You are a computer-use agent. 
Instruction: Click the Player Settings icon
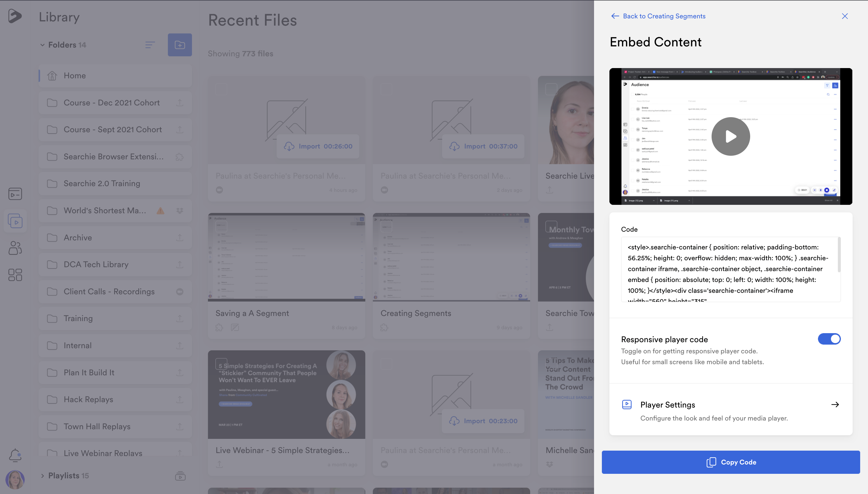[627, 405]
